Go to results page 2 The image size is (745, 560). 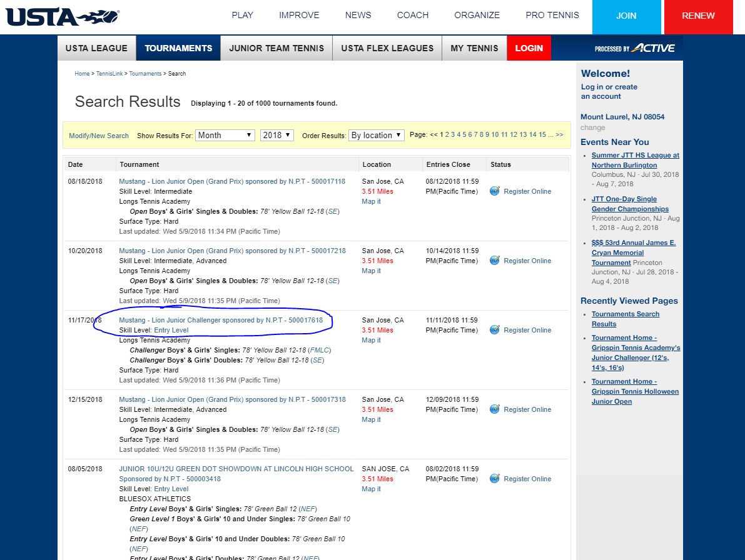tap(447, 135)
